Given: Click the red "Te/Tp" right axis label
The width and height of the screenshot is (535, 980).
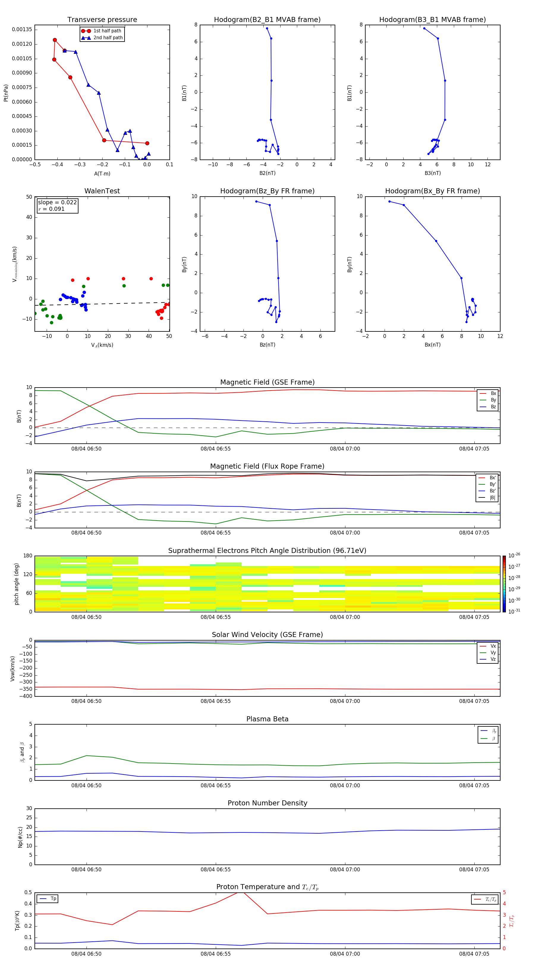Looking at the screenshot, I should (512, 921).
